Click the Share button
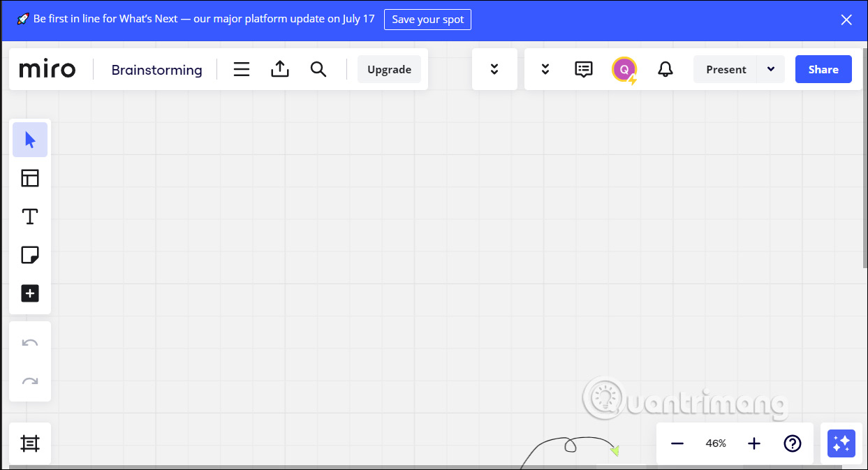Screen dimensions: 868x470 tap(823, 69)
